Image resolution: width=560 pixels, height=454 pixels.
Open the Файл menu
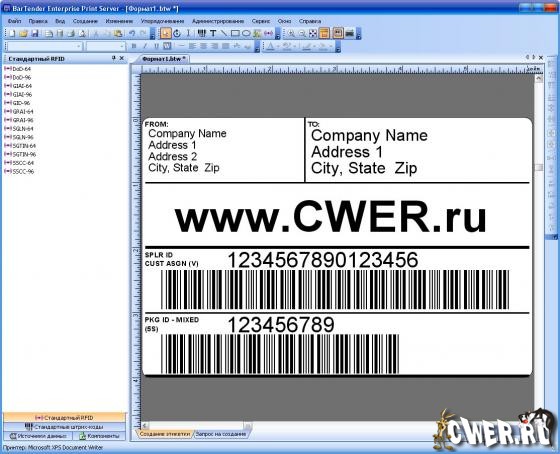(x=15, y=21)
